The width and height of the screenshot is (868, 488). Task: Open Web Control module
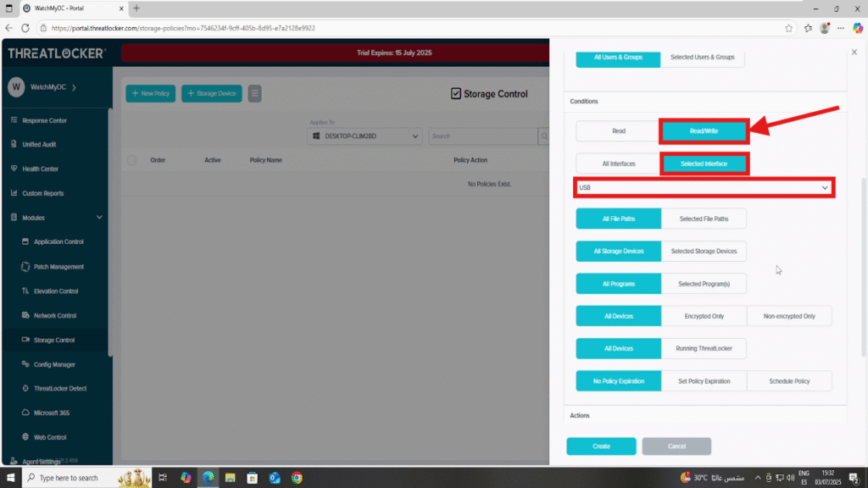coord(50,437)
